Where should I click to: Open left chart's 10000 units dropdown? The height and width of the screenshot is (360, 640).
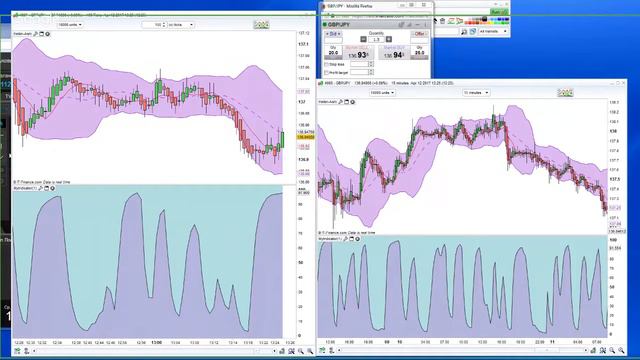tap(70, 25)
